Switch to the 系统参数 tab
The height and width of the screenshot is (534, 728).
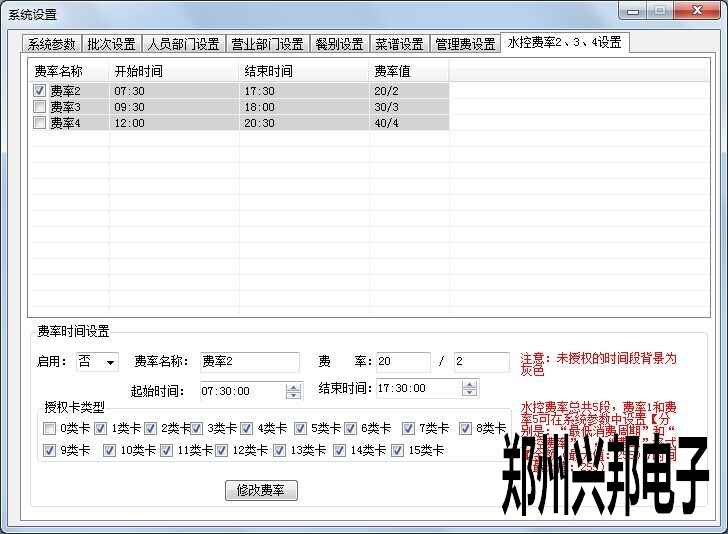pyautogui.click(x=52, y=44)
